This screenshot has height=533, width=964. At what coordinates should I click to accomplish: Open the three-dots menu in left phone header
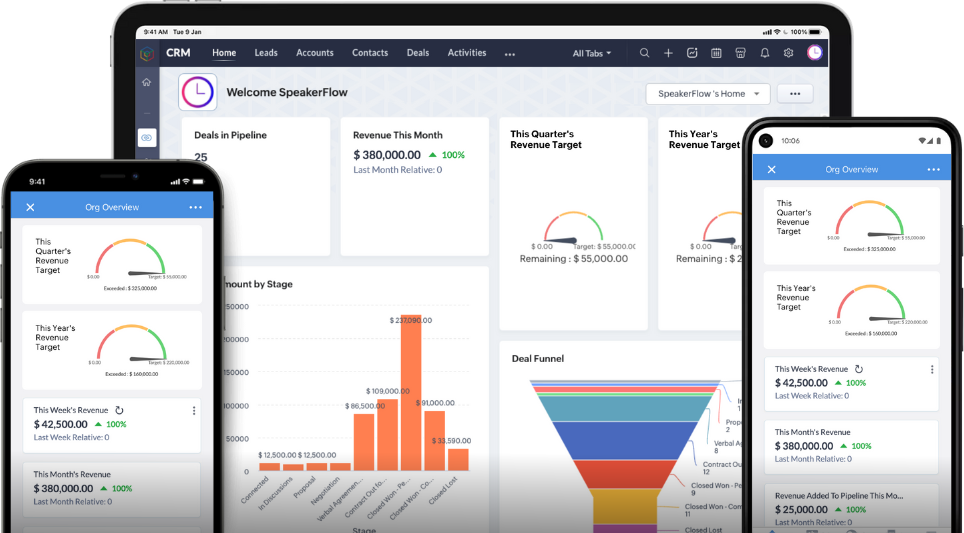[196, 207]
